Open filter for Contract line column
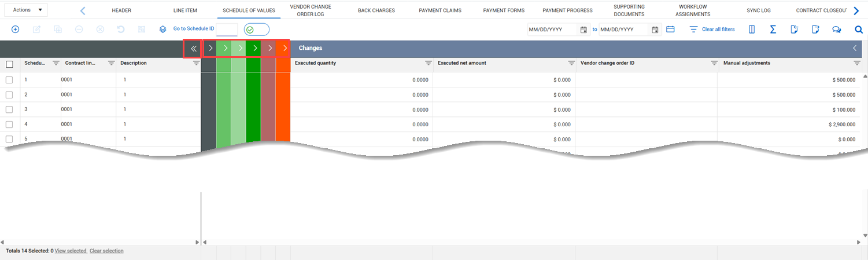868x260 pixels. [x=112, y=63]
